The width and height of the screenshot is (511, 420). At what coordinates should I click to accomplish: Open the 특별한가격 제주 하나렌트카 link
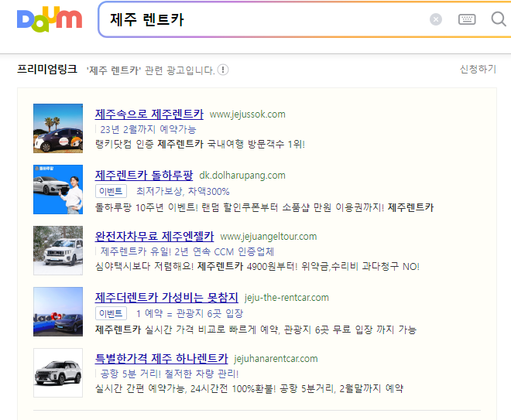point(161,358)
